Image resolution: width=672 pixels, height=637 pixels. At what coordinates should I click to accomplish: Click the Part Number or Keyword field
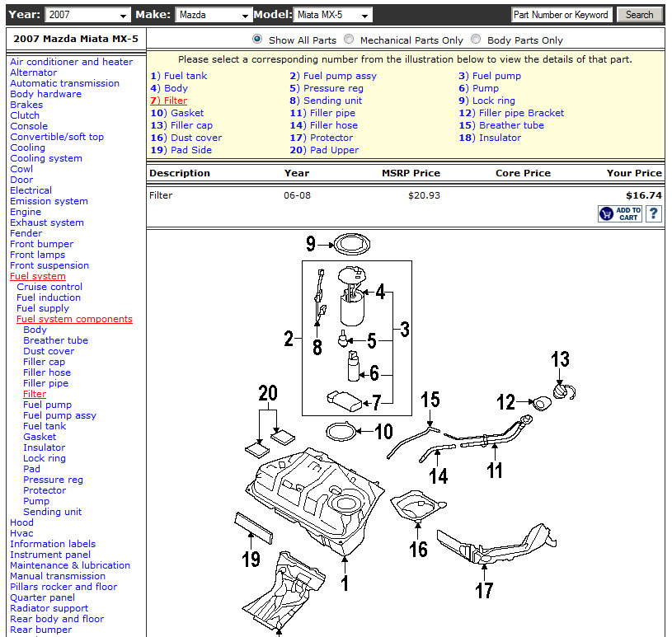coord(562,15)
